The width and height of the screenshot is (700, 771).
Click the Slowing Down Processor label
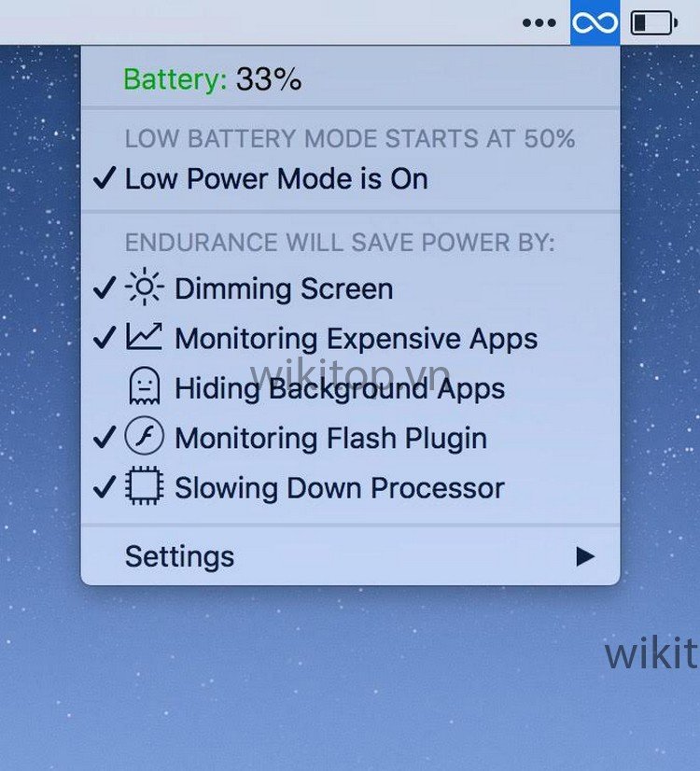(340, 488)
